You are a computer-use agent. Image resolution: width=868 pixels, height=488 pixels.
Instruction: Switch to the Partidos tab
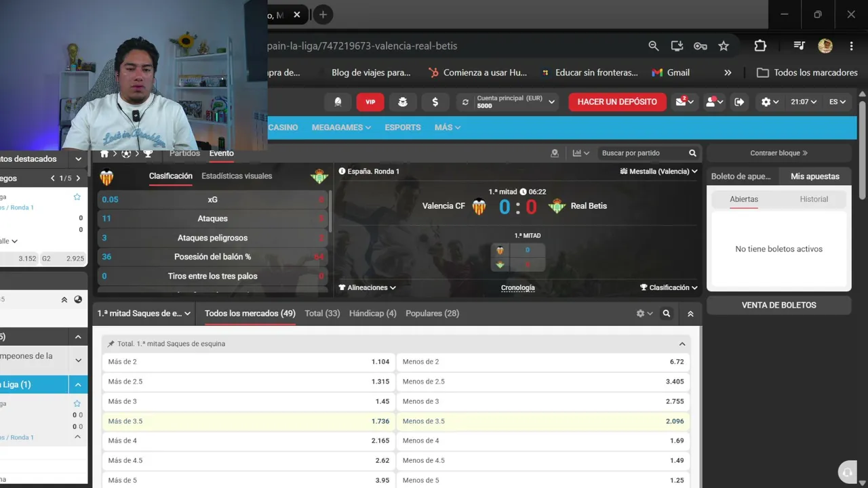(184, 153)
